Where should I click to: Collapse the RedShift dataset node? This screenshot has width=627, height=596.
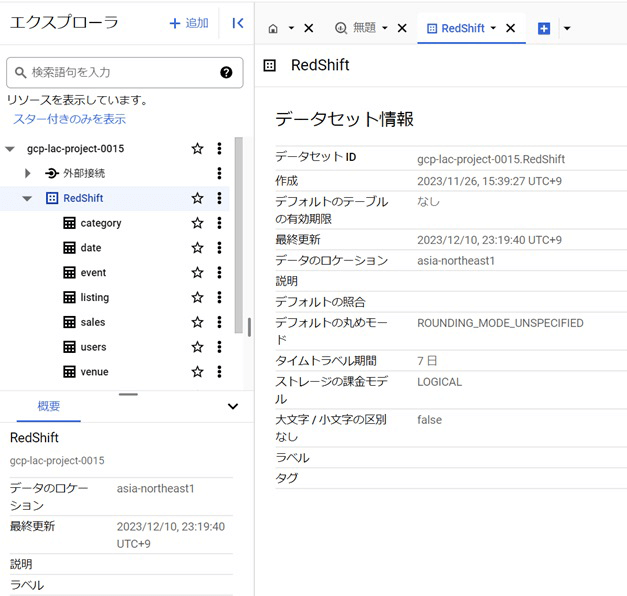pyautogui.click(x=27, y=198)
